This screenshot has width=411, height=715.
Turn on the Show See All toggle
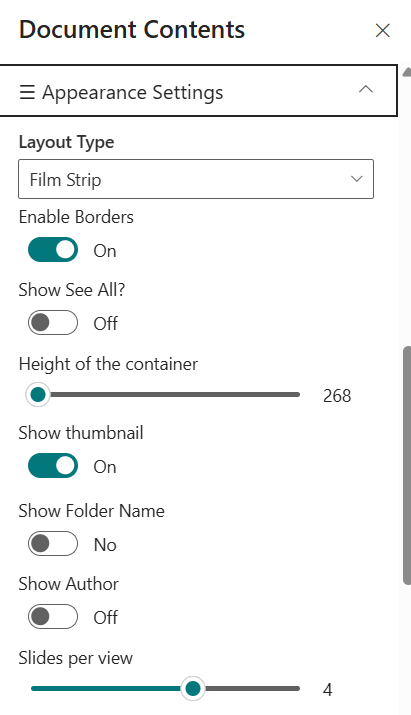53,322
